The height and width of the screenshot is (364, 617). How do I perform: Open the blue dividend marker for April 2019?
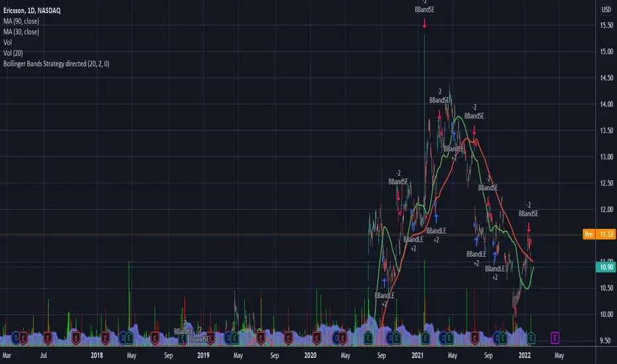coord(228,338)
